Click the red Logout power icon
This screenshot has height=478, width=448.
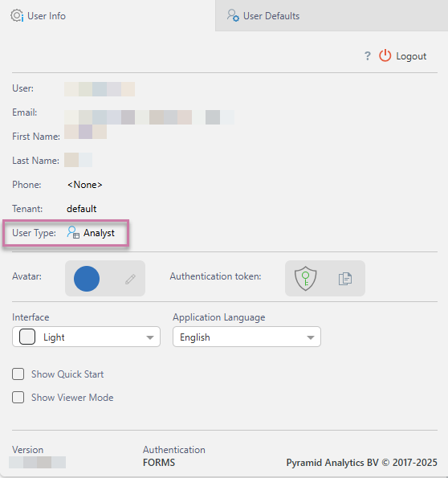point(385,55)
